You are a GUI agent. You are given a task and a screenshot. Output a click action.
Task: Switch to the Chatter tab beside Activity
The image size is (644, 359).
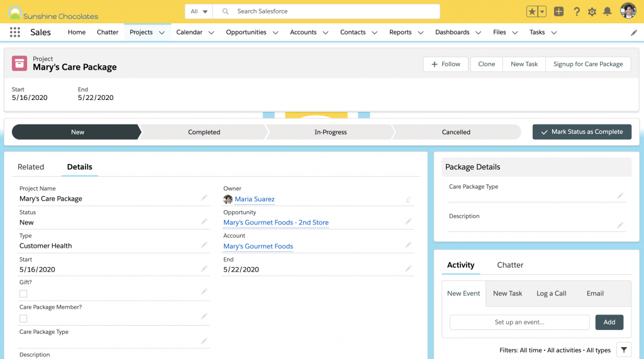pos(510,265)
